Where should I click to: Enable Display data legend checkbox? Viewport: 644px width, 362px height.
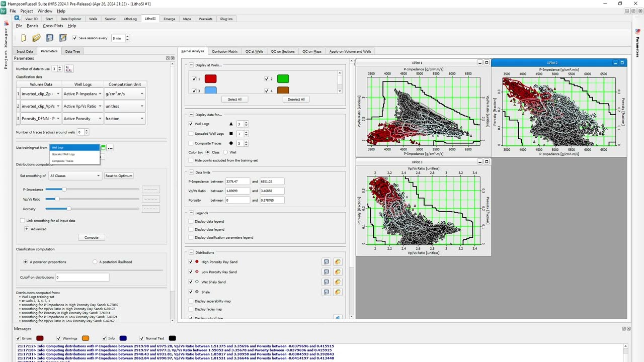191,221
